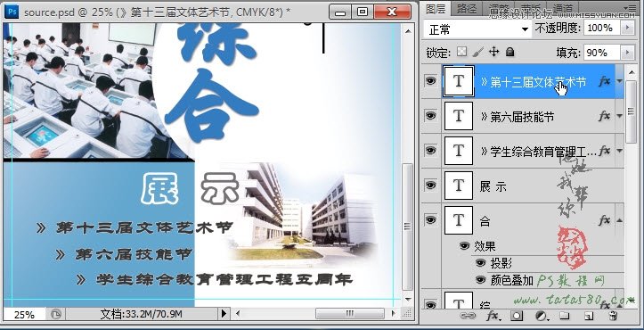
Task: Toggle lock all padlock icon
Action: (509, 52)
